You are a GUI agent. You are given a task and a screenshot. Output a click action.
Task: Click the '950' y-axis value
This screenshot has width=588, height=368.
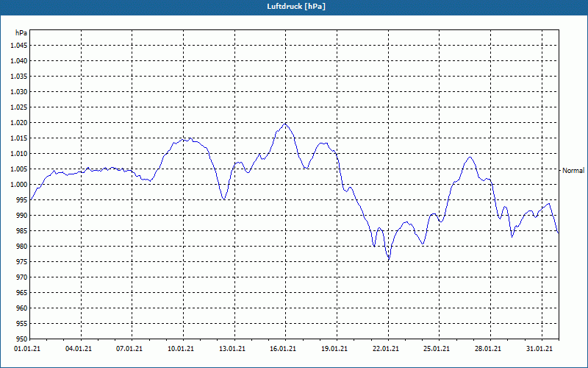22,339
